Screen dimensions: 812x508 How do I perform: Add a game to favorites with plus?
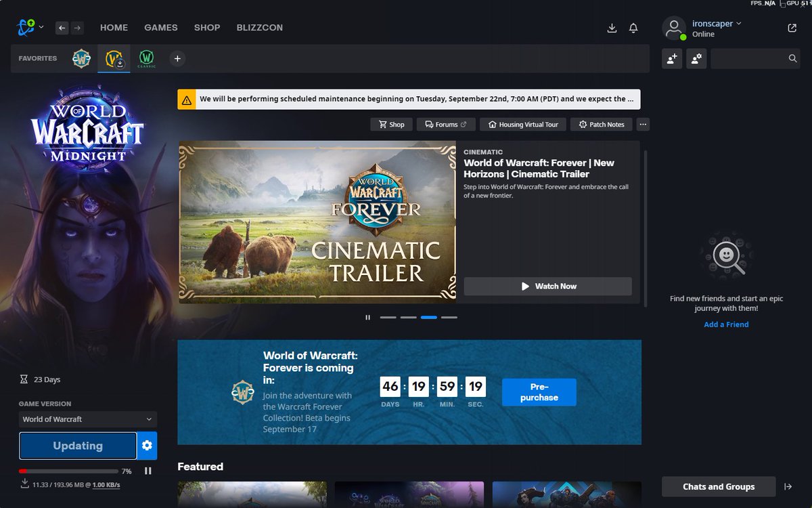coord(177,59)
